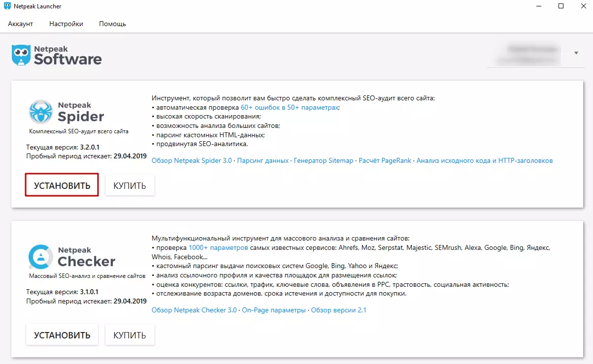Minimize the Netpeak Launcher window
This screenshot has width=593, height=364.
(x=538, y=6)
